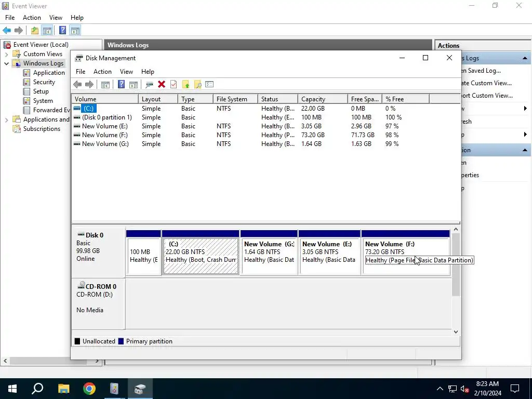The width and height of the screenshot is (532, 399).
Task: Open Disk Management Help menu
Action: (148, 72)
